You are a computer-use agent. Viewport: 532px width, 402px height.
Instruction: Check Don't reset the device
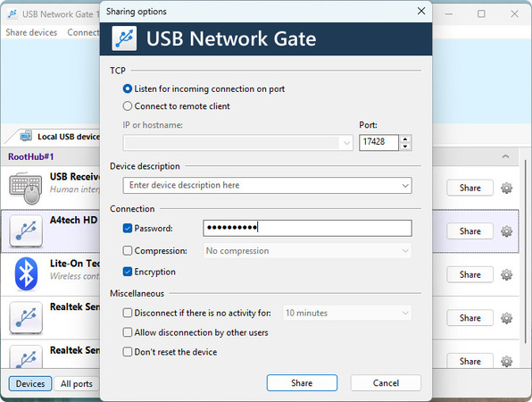[128, 352]
